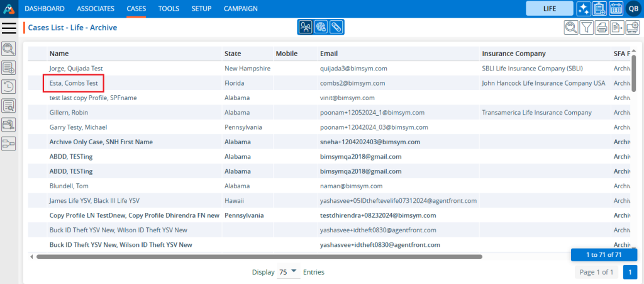Viewport: 644px width, 284px height.
Task: Click the magnifier search icon in left sidebar
Action: [x=9, y=49]
